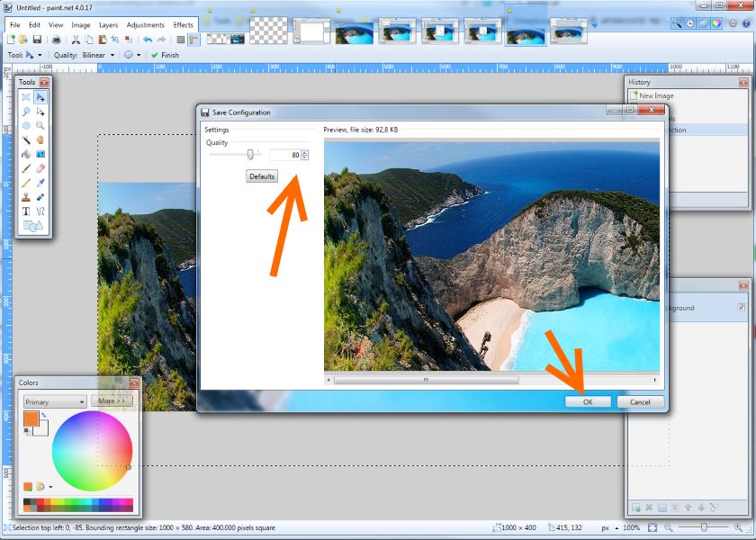This screenshot has width=756, height=540.
Task: Open the Adjustments menu
Action: pyautogui.click(x=145, y=24)
